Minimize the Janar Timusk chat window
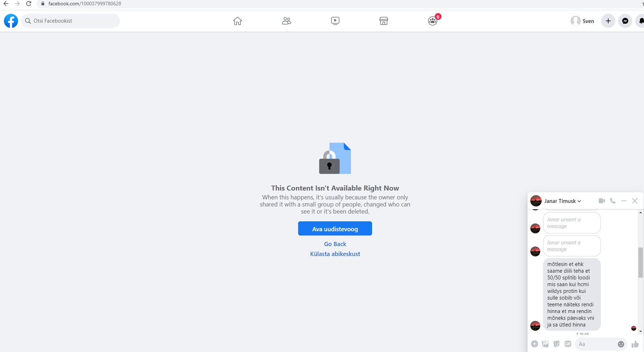 click(x=624, y=201)
